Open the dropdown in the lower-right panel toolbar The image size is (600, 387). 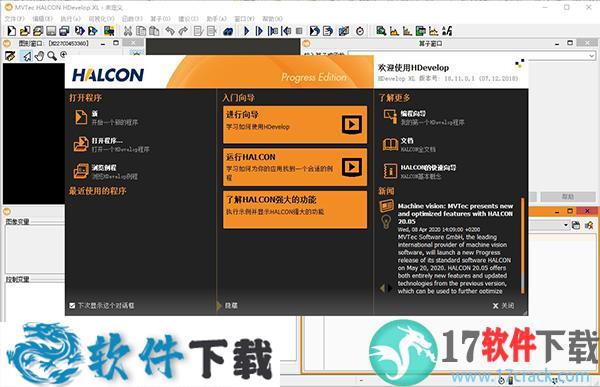pos(566,225)
